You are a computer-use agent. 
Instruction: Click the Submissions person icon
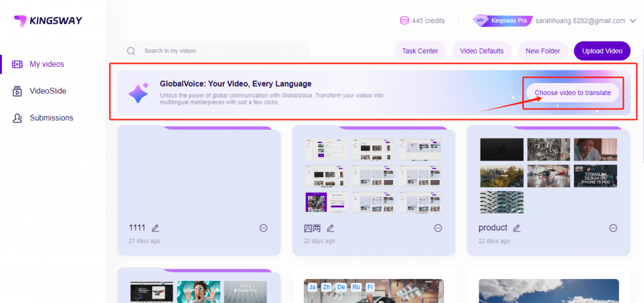(x=17, y=118)
